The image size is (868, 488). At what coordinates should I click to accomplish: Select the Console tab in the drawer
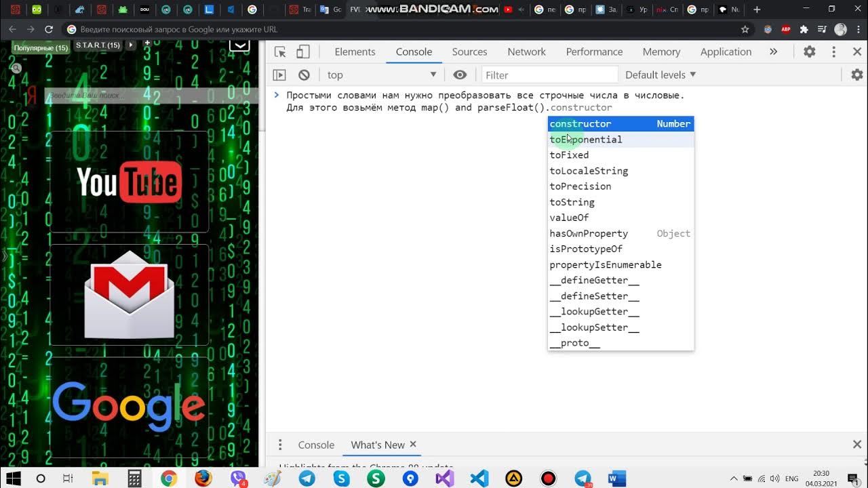coord(316,445)
